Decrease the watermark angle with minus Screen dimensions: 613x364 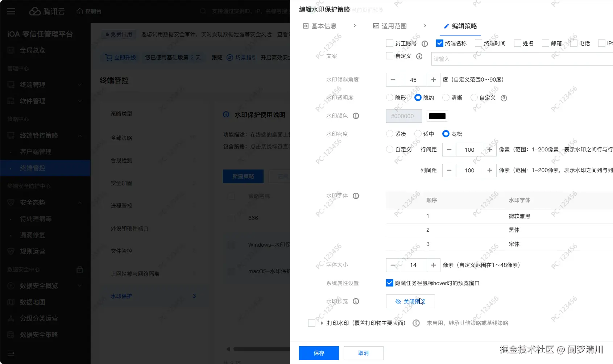tap(393, 80)
